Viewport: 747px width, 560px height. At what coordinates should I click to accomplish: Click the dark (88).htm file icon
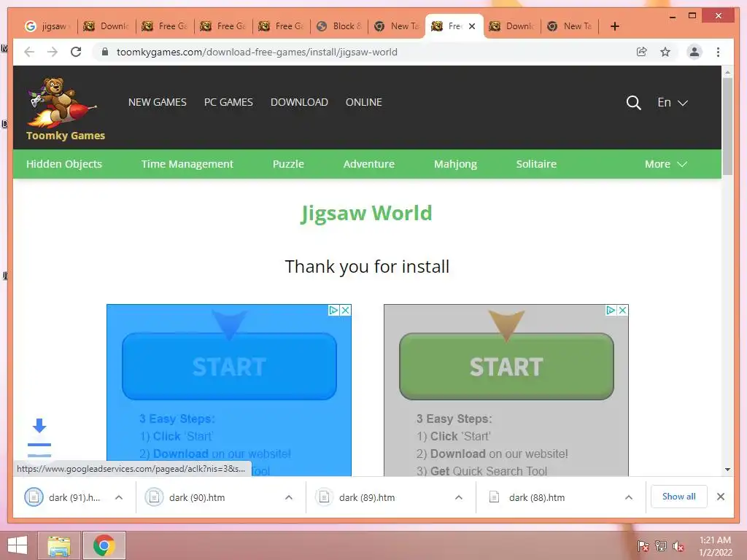(494, 497)
